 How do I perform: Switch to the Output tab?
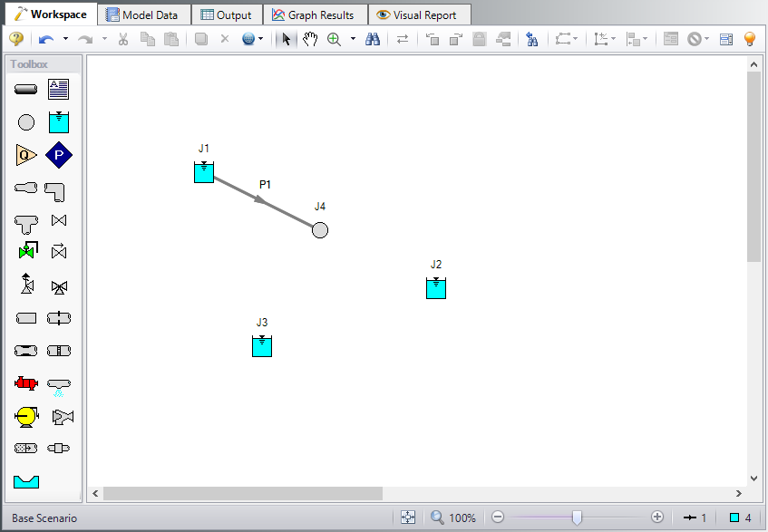227,14
